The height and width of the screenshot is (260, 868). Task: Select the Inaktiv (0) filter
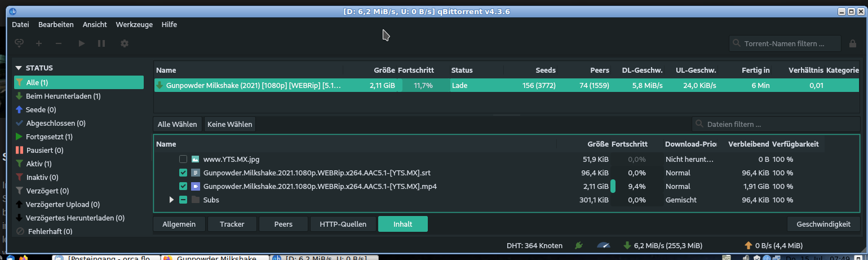pyautogui.click(x=79, y=177)
